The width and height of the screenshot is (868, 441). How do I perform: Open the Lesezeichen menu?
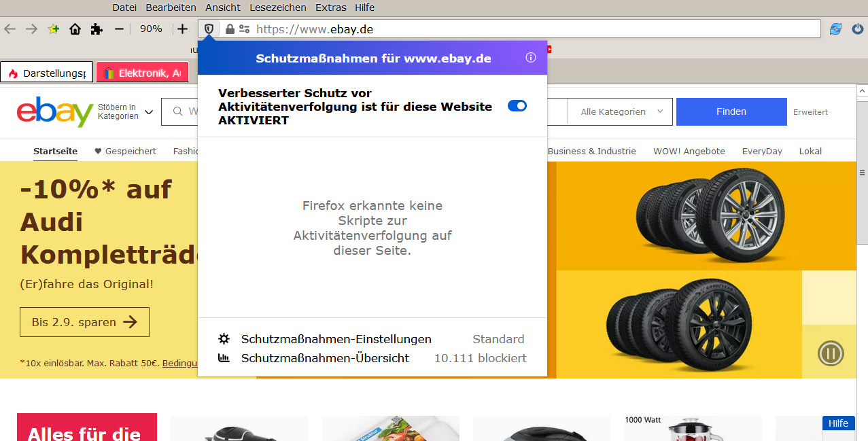click(278, 7)
